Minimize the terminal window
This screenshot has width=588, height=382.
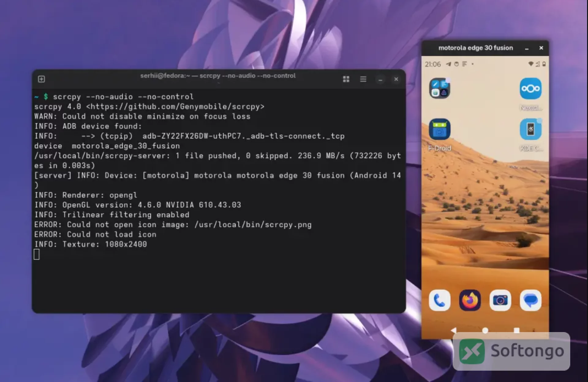click(380, 79)
